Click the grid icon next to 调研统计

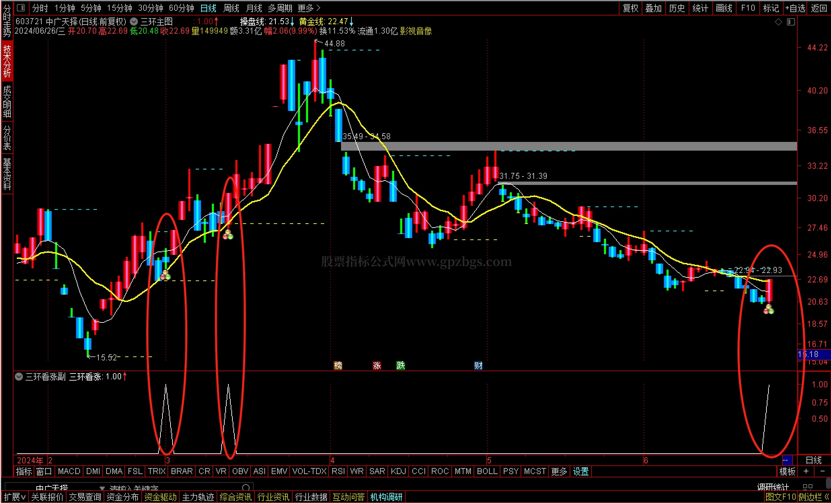pyautogui.click(x=807, y=487)
